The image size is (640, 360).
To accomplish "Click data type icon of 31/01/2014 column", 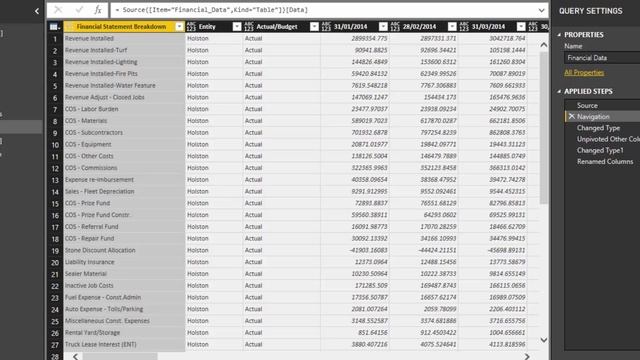I will pyautogui.click(x=326, y=27).
